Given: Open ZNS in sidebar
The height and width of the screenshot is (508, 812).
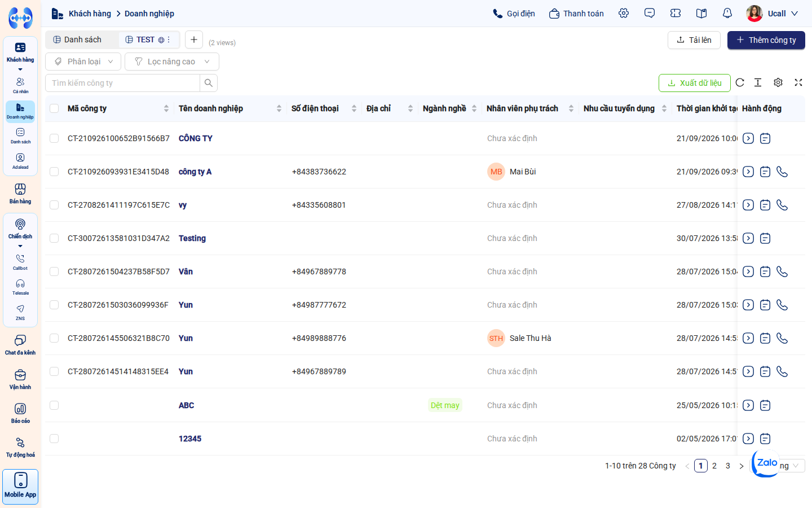Looking at the screenshot, I should coord(20,312).
